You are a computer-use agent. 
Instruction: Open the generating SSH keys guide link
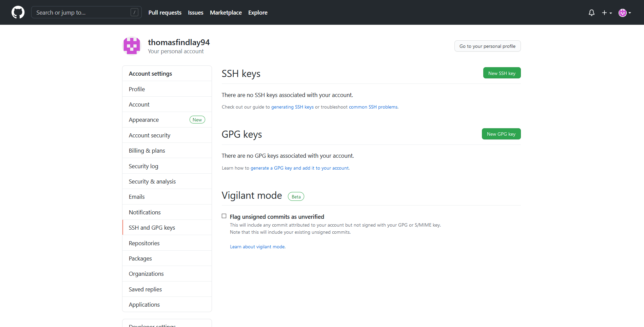[x=292, y=107]
